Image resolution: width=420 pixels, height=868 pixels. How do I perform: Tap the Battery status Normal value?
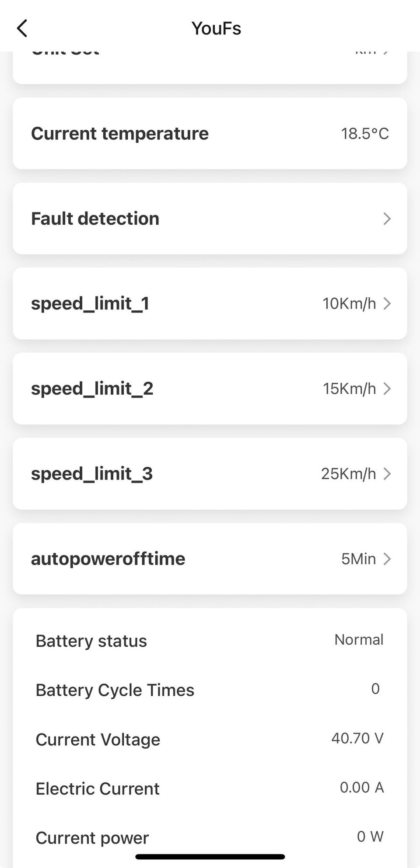pyautogui.click(x=359, y=640)
